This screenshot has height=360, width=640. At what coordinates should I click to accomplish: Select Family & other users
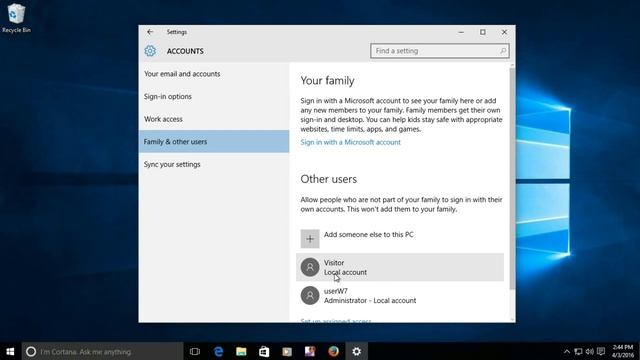click(x=214, y=142)
